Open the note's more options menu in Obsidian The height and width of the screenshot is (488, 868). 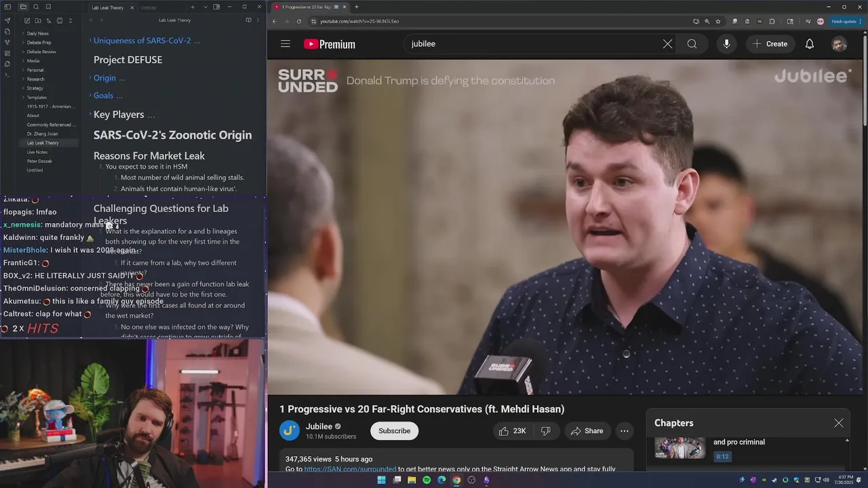coord(258,20)
